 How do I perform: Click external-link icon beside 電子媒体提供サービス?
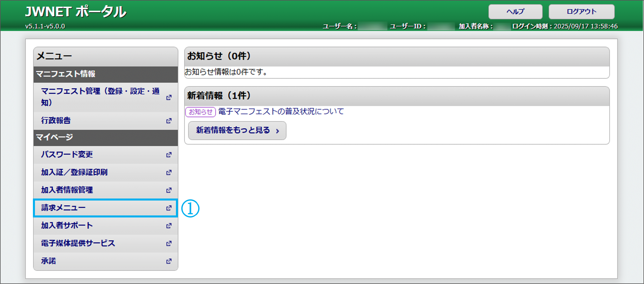(169, 243)
